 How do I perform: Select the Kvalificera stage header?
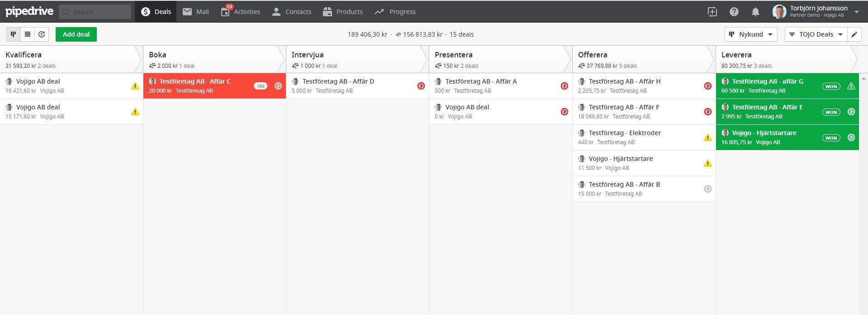[x=71, y=59]
